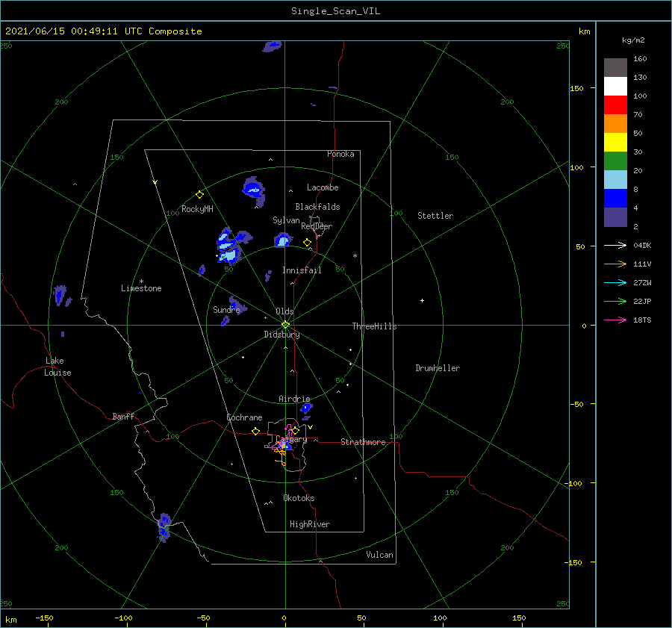The width and height of the screenshot is (672, 628).
Task: Click the Sundre label
Action: pyautogui.click(x=226, y=309)
